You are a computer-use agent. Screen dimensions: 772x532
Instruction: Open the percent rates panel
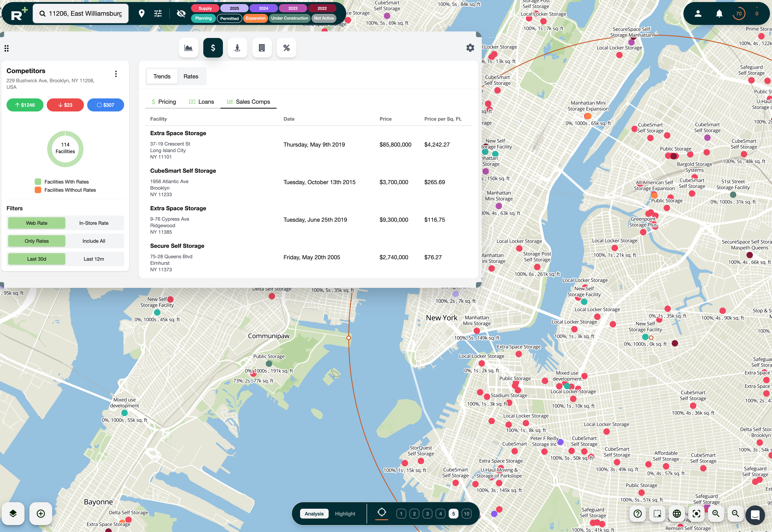coord(286,48)
